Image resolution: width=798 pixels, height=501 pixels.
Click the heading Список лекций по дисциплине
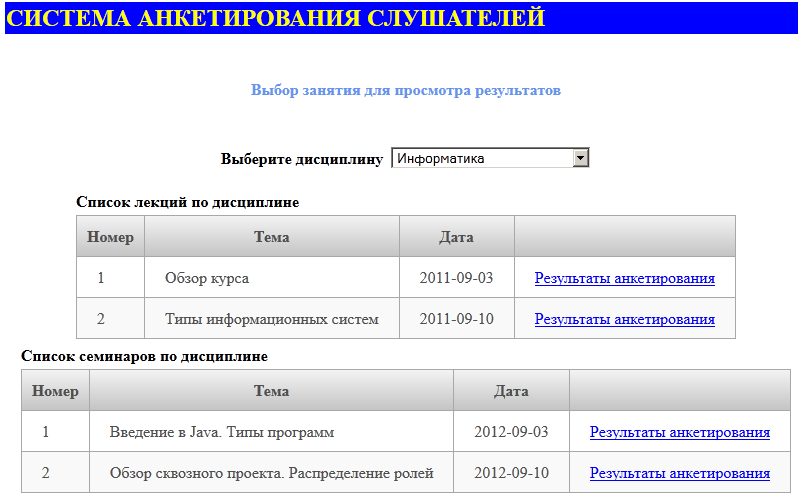(x=187, y=202)
